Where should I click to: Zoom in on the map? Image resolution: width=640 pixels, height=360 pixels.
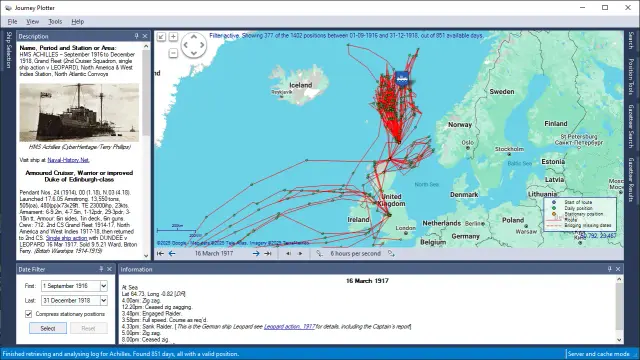click(173, 37)
